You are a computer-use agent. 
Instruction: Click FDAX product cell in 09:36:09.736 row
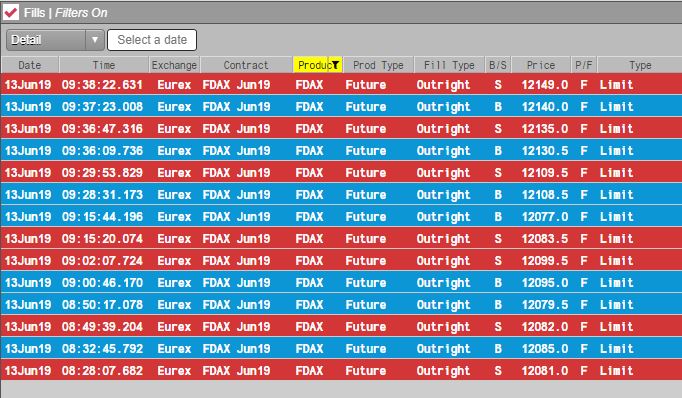pos(309,151)
